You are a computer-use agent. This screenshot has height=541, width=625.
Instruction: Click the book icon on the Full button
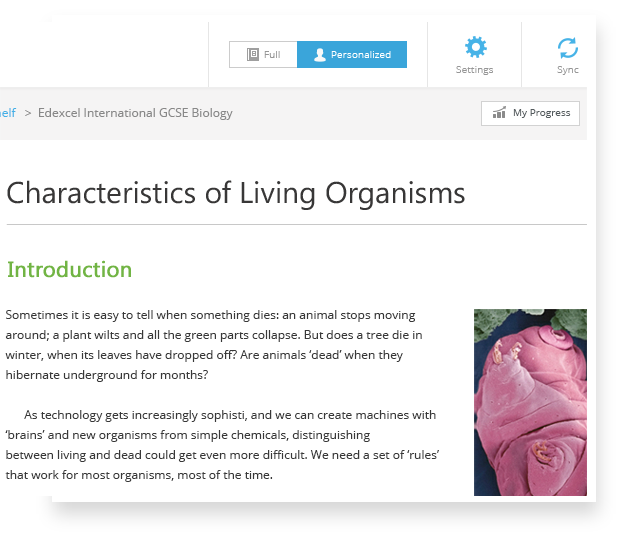(x=253, y=54)
